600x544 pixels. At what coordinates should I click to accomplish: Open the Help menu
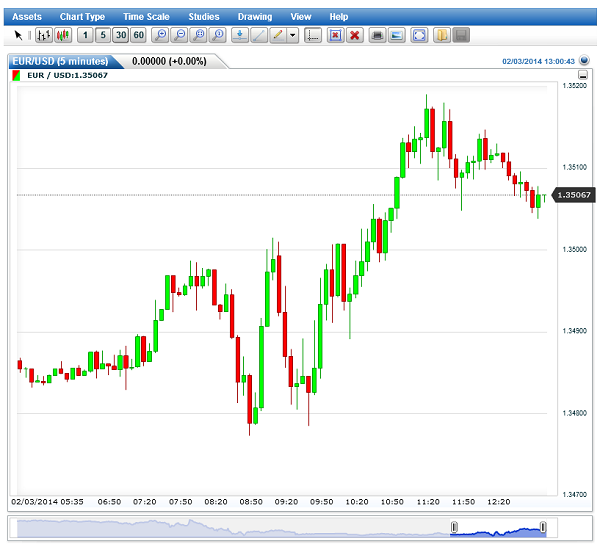(x=339, y=17)
